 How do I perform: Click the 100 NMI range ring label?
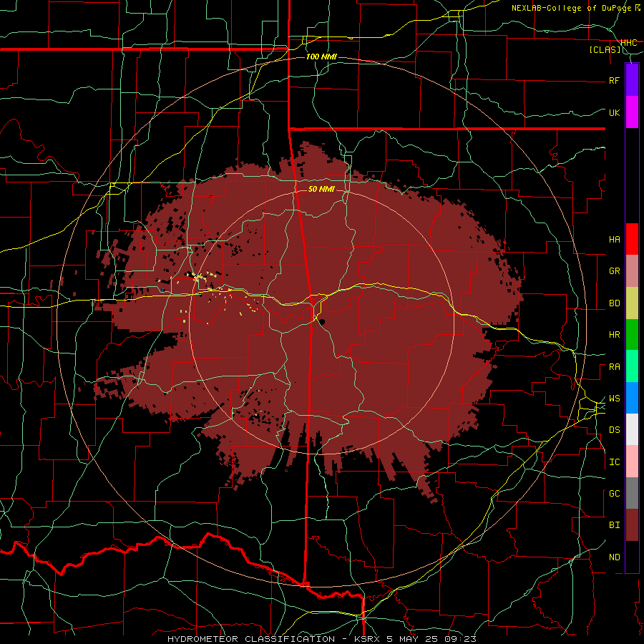pos(321,57)
